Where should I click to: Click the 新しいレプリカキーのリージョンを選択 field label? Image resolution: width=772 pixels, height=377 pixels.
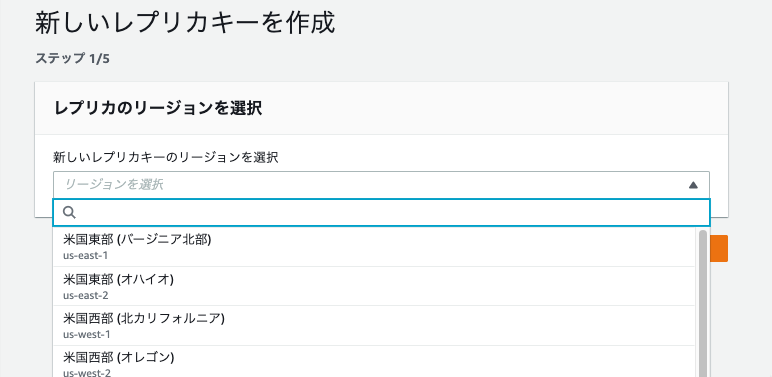(166, 157)
